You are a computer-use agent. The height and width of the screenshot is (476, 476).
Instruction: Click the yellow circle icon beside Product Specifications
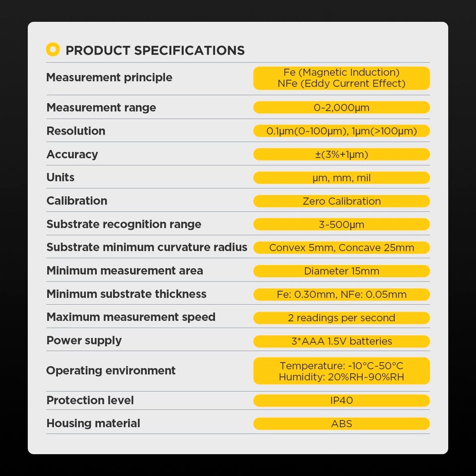click(x=53, y=50)
